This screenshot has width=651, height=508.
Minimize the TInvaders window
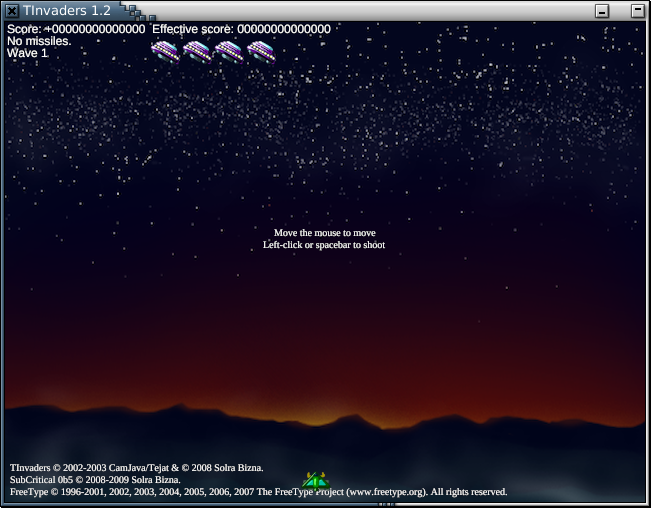click(x=602, y=11)
